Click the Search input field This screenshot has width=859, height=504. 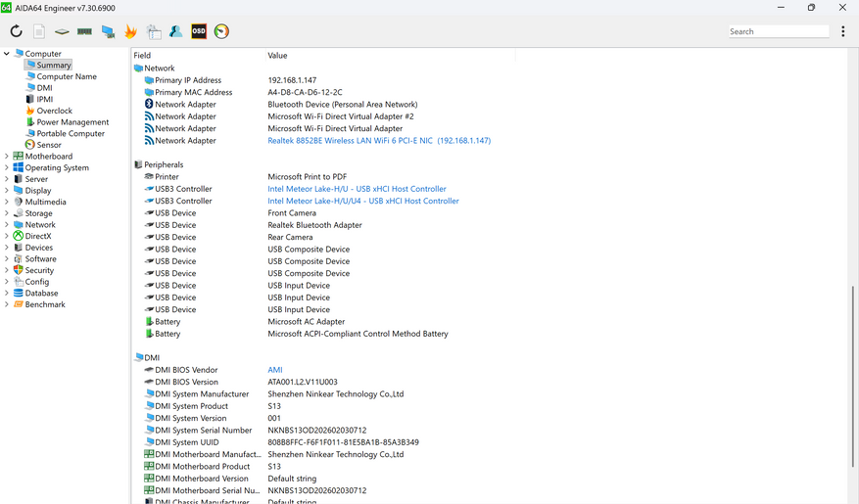point(779,31)
